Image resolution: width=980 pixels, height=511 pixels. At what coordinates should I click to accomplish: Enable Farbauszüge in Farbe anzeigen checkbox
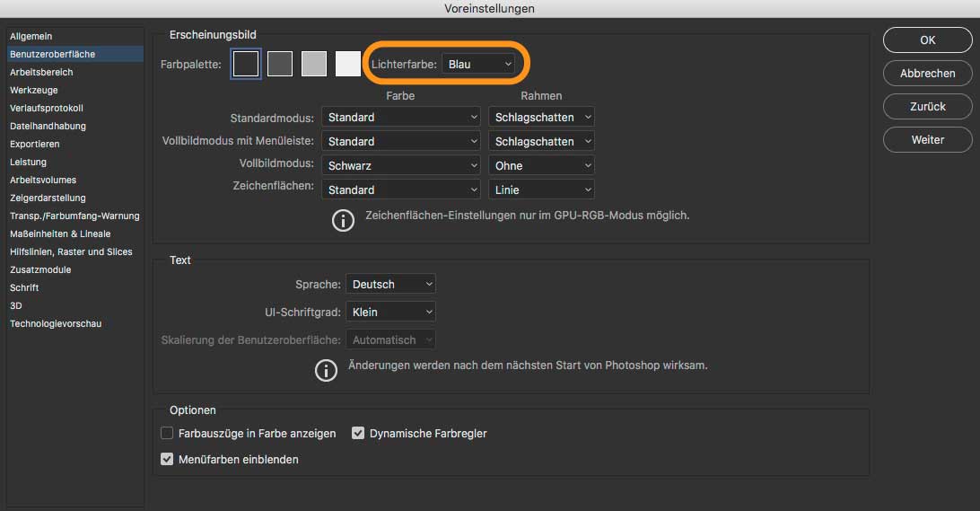167,433
